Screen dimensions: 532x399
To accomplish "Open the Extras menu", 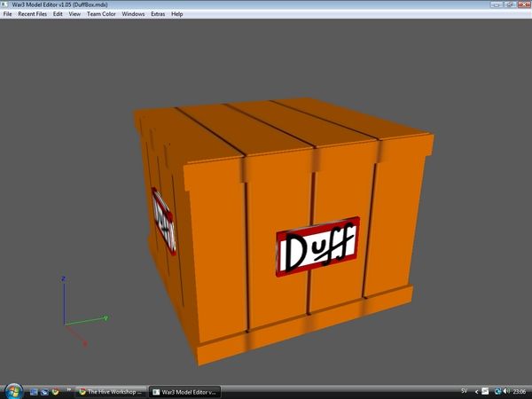I will pyautogui.click(x=158, y=14).
